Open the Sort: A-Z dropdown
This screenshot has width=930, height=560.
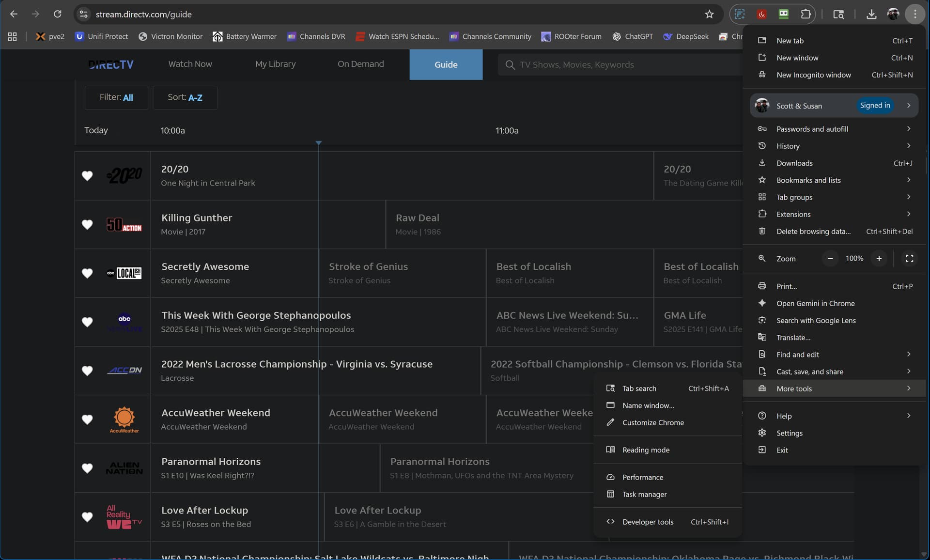pyautogui.click(x=185, y=97)
